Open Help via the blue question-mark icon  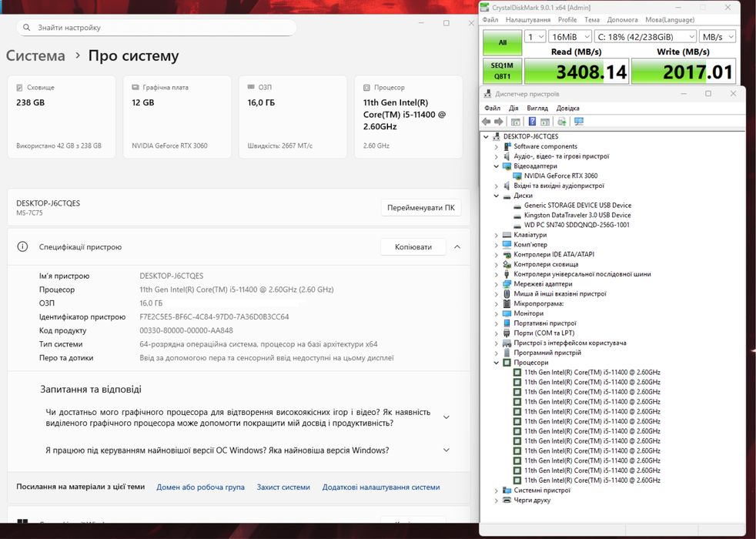pos(532,122)
